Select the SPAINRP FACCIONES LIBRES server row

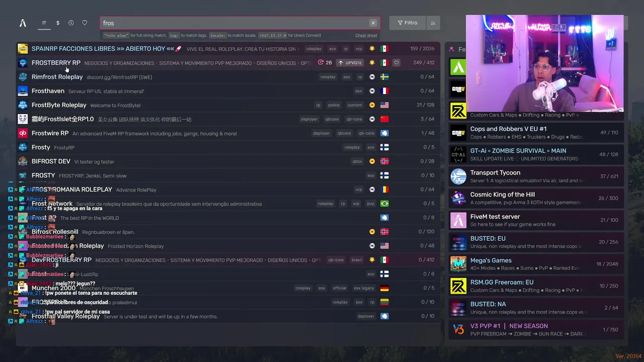point(228,49)
